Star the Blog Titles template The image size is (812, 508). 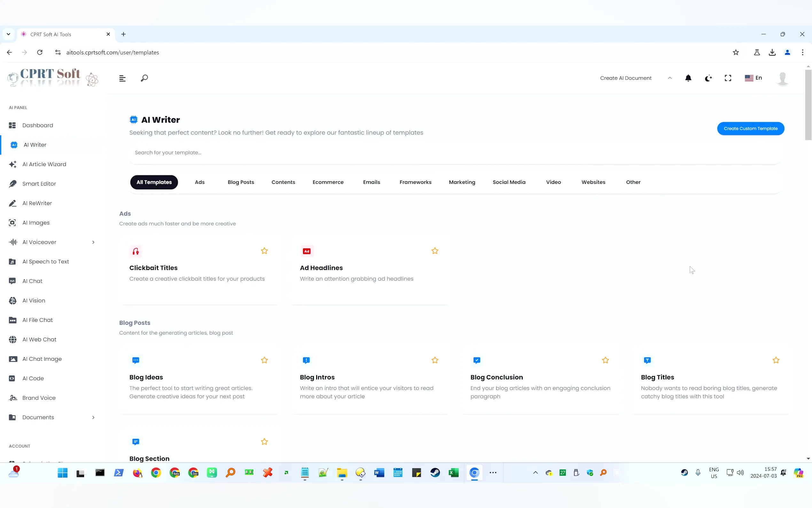(x=776, y=360)
